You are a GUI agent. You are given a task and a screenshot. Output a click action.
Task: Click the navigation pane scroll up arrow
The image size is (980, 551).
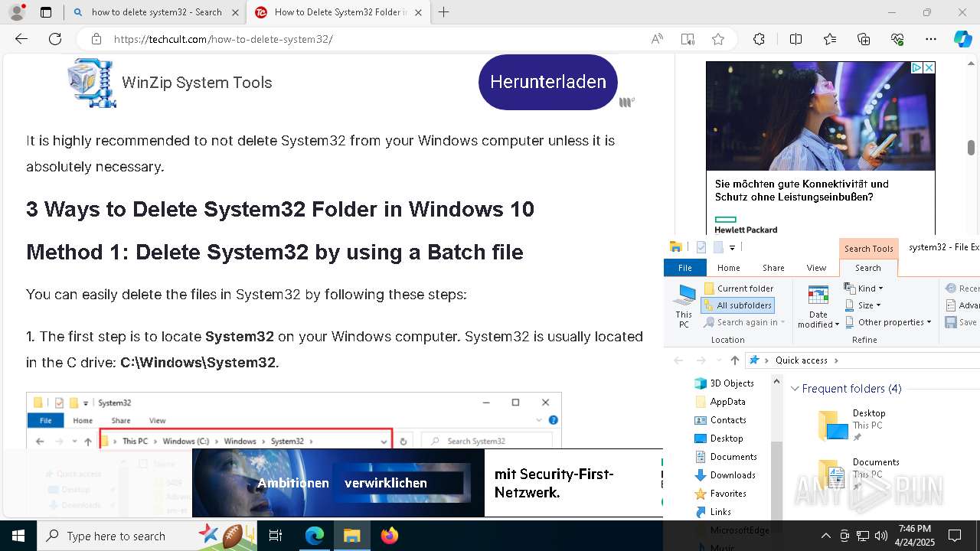click(776, 381)
